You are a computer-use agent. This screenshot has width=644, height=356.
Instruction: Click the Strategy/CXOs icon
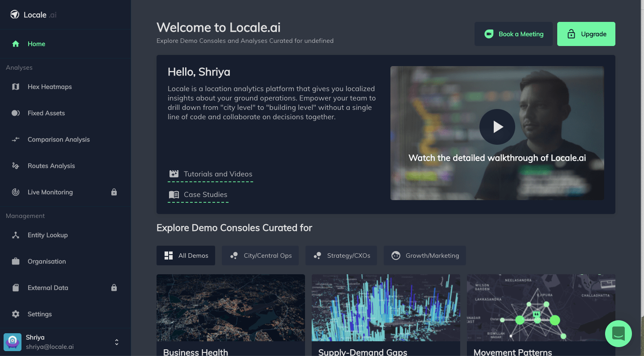318,255
